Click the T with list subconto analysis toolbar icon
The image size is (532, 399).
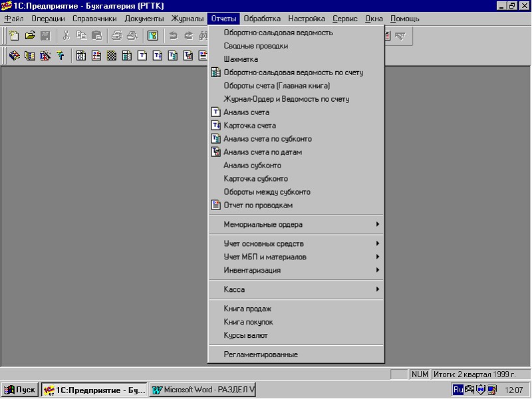pos(173,55)
